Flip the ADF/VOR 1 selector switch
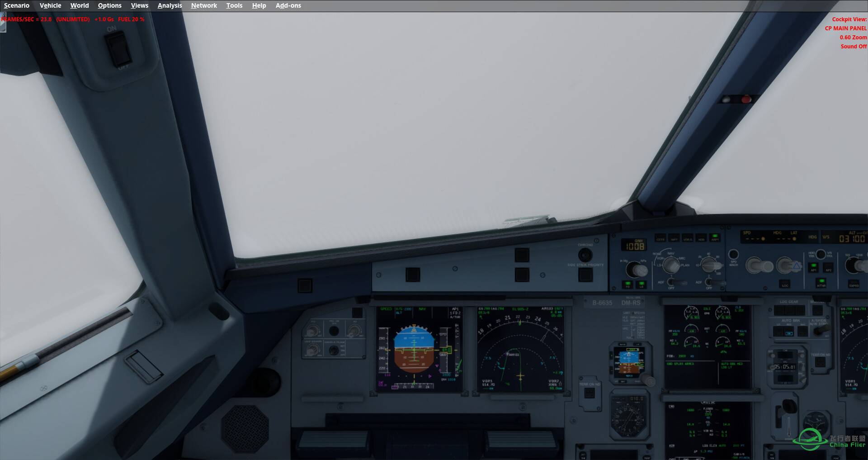Image resolution: width=868 pixels, height=460 pixels. click(x=677, y=282)
